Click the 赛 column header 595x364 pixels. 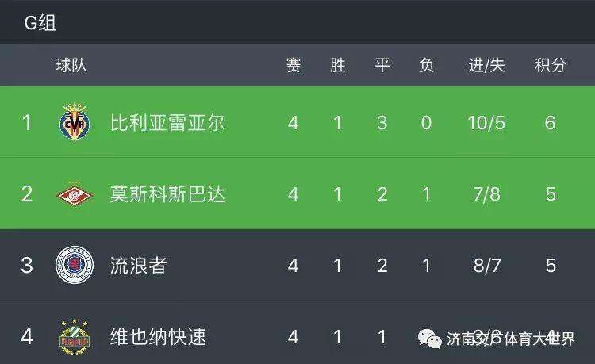(294, 65)
